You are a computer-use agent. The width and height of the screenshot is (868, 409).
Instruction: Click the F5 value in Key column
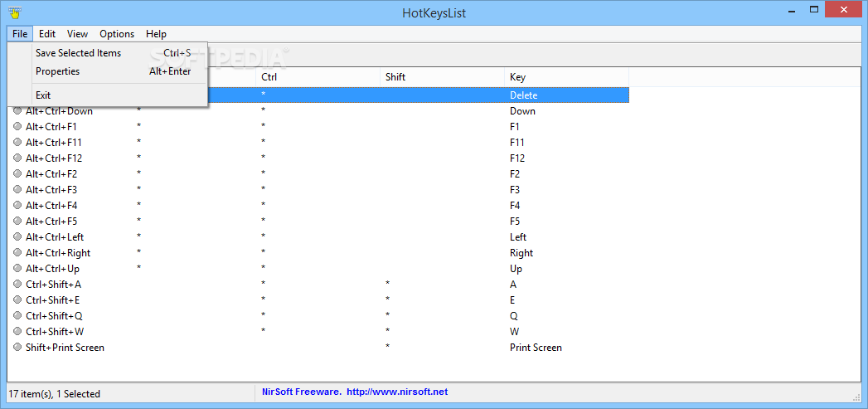click(515, 222)
